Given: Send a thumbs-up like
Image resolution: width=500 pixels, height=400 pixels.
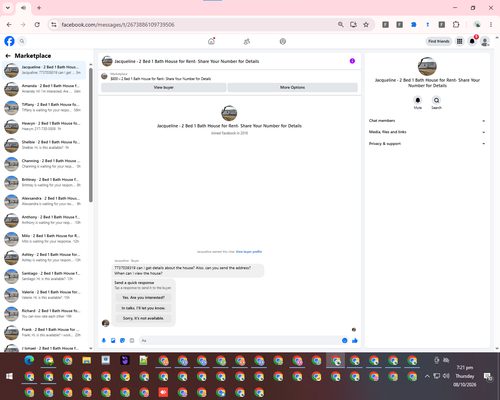Looking at the screenshot, I should pyautogui.click(x=355, y=340).
